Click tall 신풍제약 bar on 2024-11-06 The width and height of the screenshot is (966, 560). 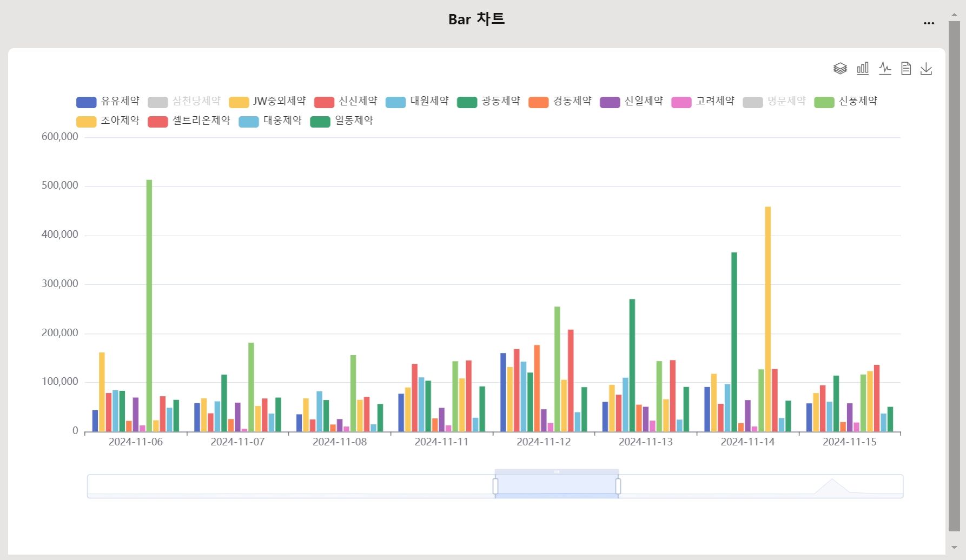click(149, 305)
